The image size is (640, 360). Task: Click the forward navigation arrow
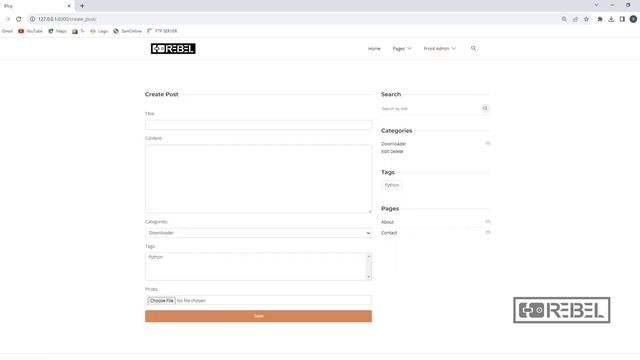click(7, 19)
